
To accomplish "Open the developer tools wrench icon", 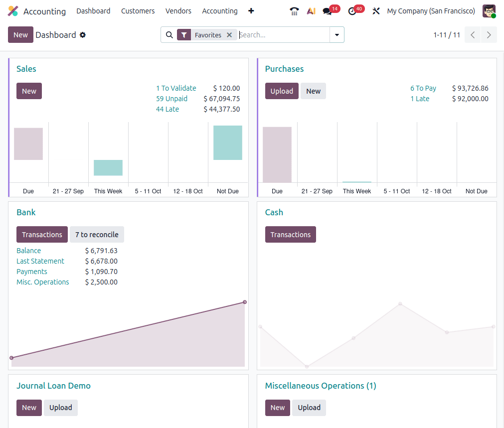I will (x=376, y=11).
